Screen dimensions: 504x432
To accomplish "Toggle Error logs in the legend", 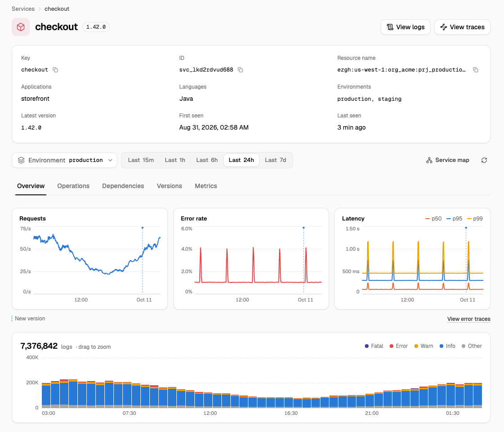I will 399,346.
